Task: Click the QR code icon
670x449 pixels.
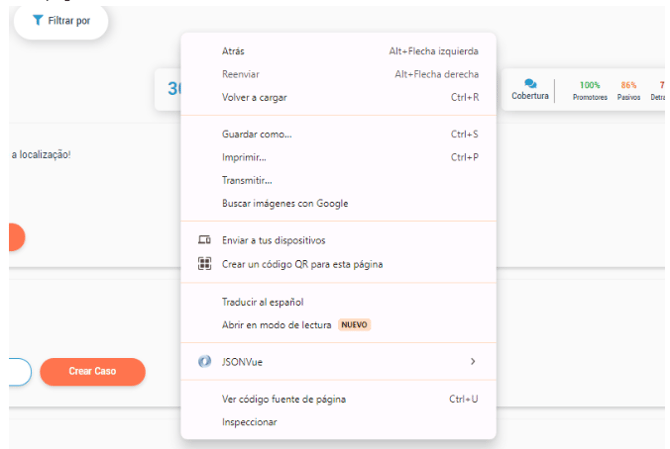Action: pyautogui.click(x=204, y=264)
